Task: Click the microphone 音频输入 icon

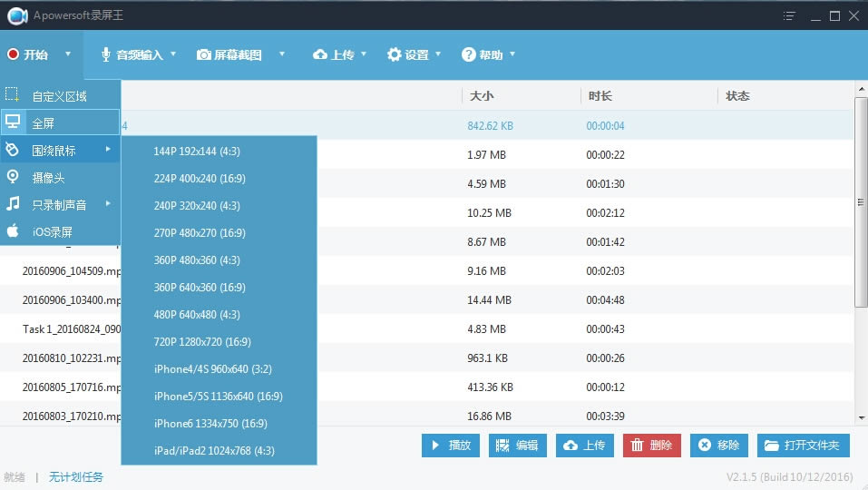Action: [105, 54]
